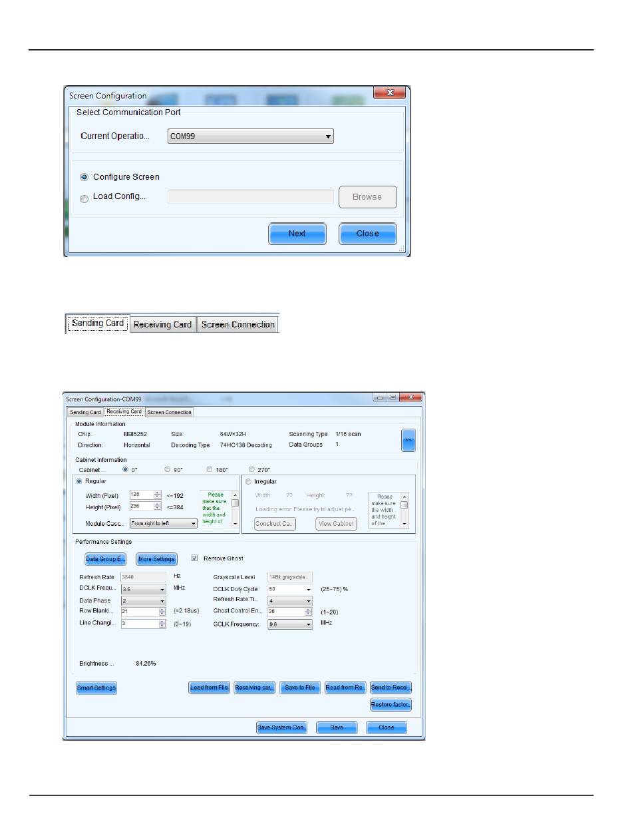Open the DCLK Frequency dropdown showing 3.5
Image resolution: width=632 pixels, height=840 pixels.
[x=143, y=589]
